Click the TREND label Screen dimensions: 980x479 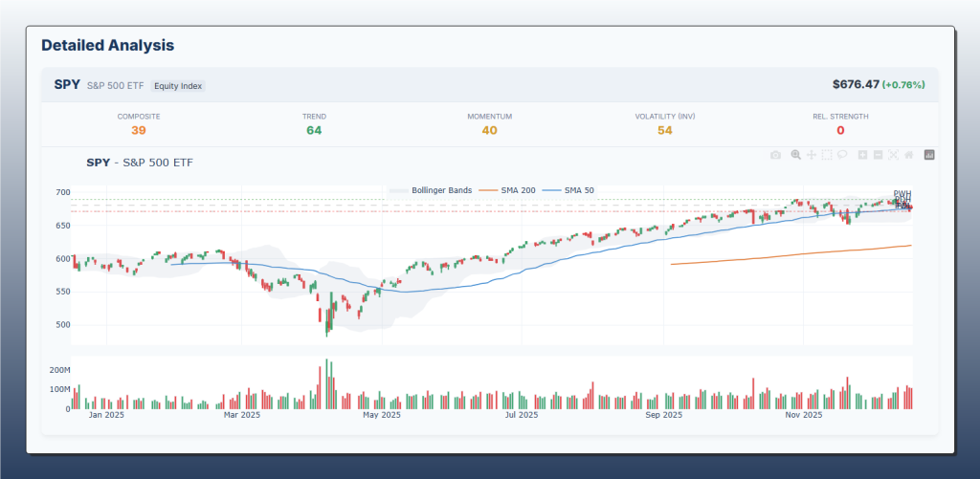point(314,116)
